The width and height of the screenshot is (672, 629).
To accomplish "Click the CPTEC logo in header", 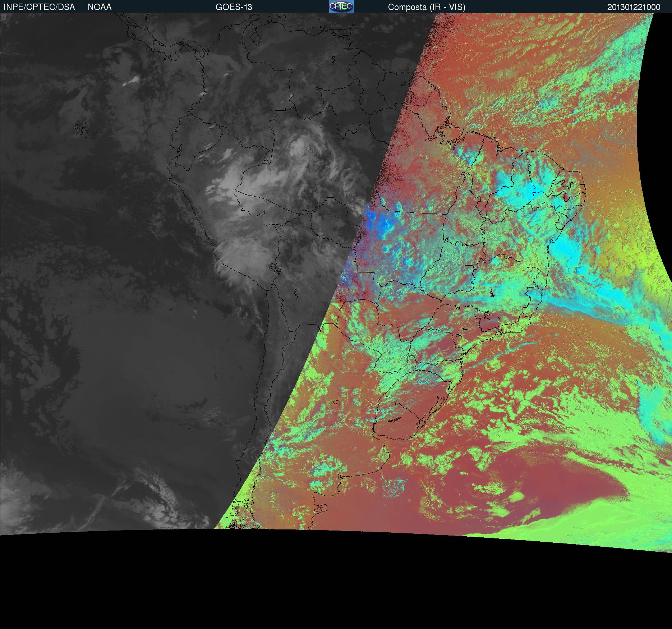I will click(341, 6).
